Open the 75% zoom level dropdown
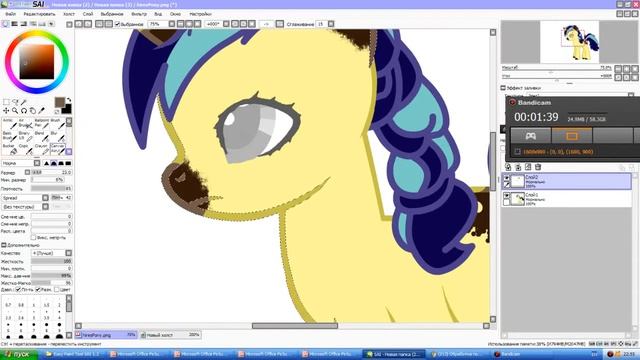The height and width of the screenshot is (360, 640). [172, 24]
